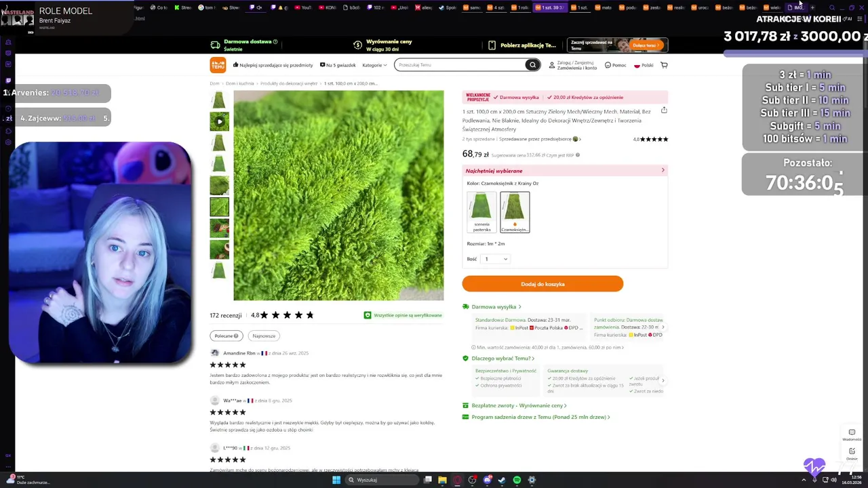Screen dimensions: 868x488
Task: Open Spotify from the taskbar
Action: pos(517,480)
